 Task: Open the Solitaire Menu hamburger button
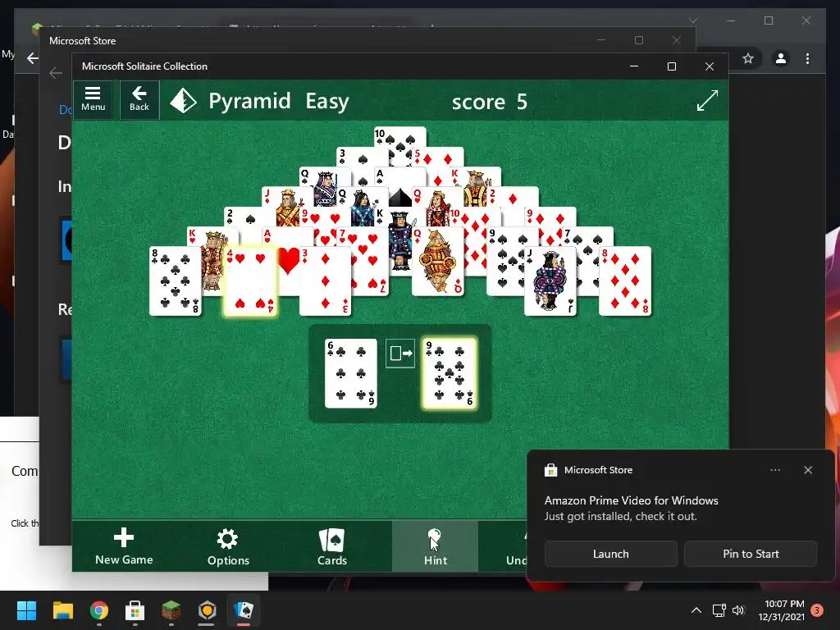coord(93,99)
